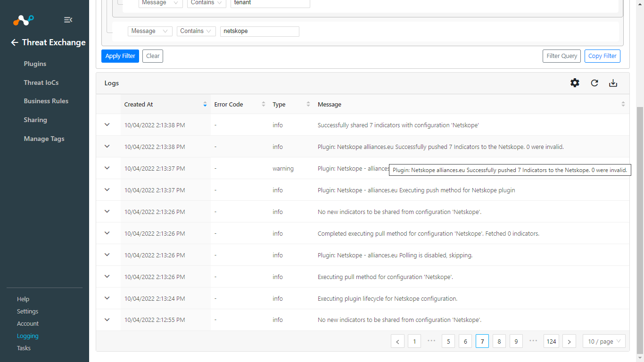Click the '10/04/2022 2:13:24 PM' timestamp
The image size is (644, 362).
click(155, 298)
